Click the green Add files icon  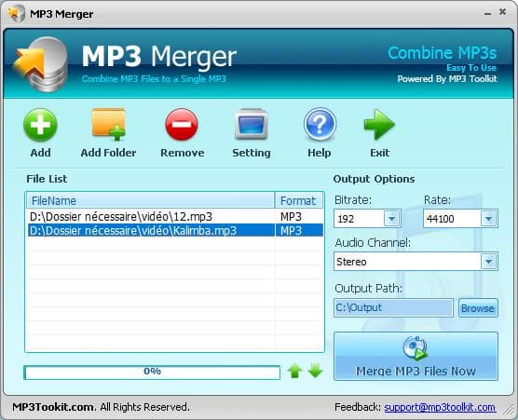[x=40, y=126]
